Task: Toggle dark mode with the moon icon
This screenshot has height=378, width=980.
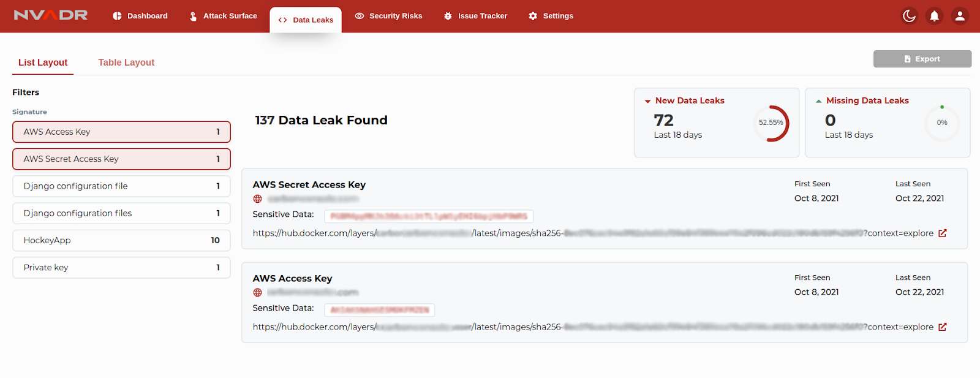Action: [909, 16]
